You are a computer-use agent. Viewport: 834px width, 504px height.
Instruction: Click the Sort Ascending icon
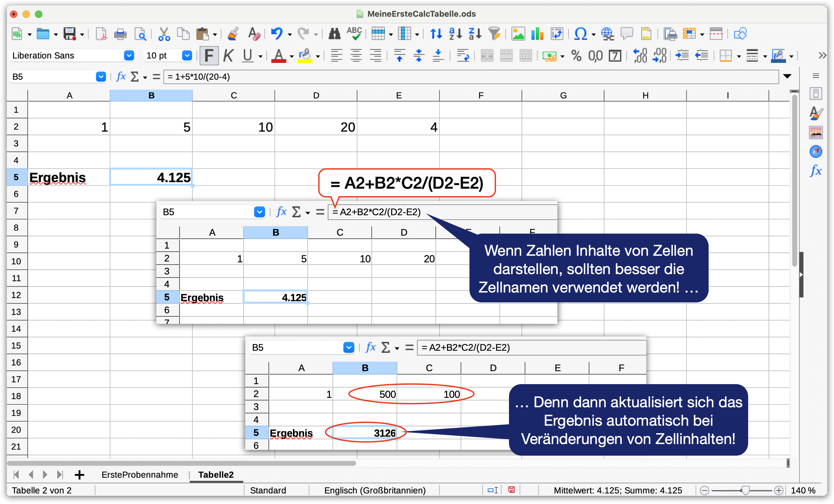pos(455,34)
